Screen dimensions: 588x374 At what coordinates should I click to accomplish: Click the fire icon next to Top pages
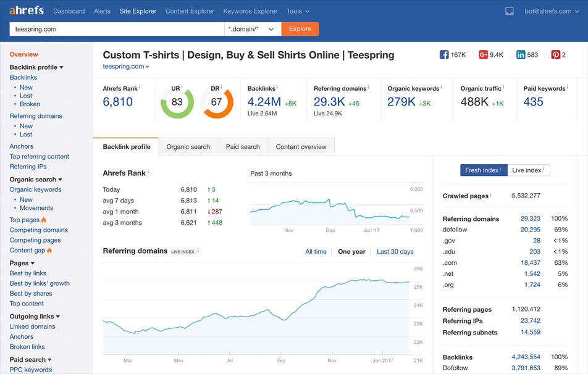pos(43,220)
